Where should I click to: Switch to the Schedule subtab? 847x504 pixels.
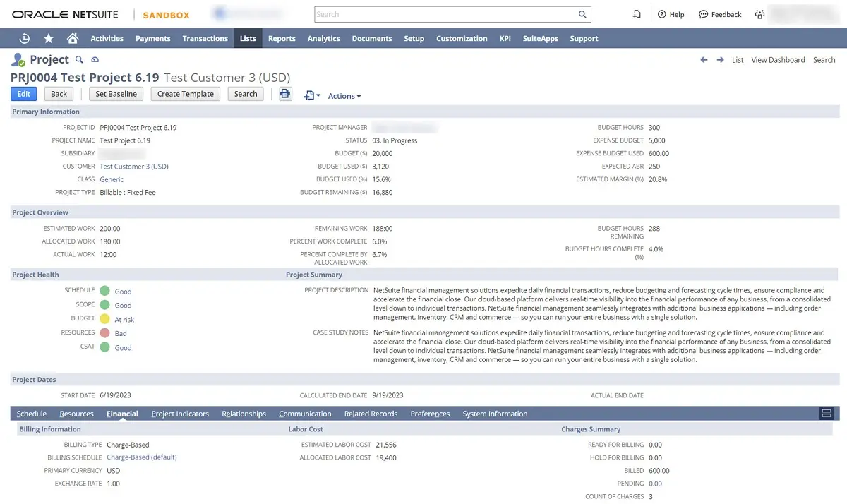pyautogui.click(x=32, y=414)
